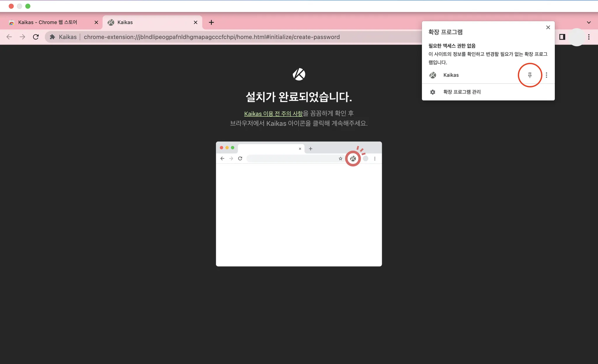This screenshot has height=364, width=598.
Task: Click the Kaikas logo above the heading
Action: pos(299,74)
